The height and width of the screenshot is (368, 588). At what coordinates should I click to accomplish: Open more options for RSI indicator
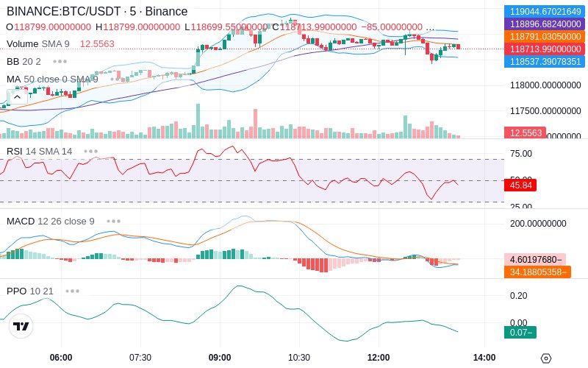click(x=90, y=152)
